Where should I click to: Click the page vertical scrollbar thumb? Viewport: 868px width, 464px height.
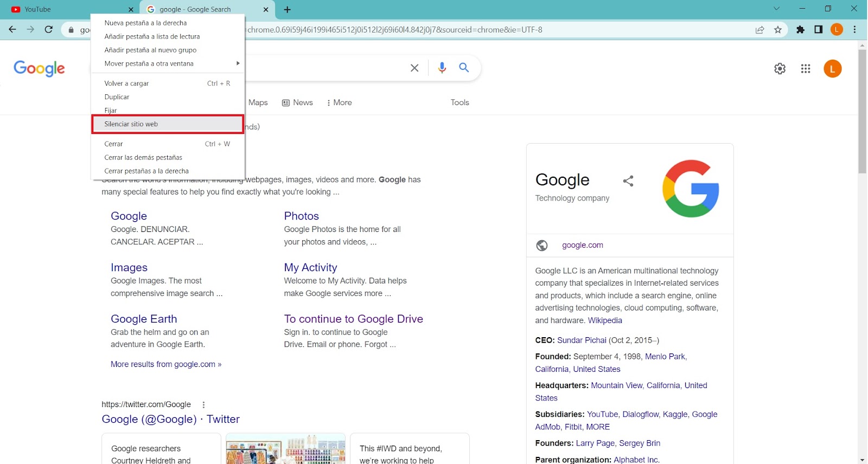pos(862,111)
